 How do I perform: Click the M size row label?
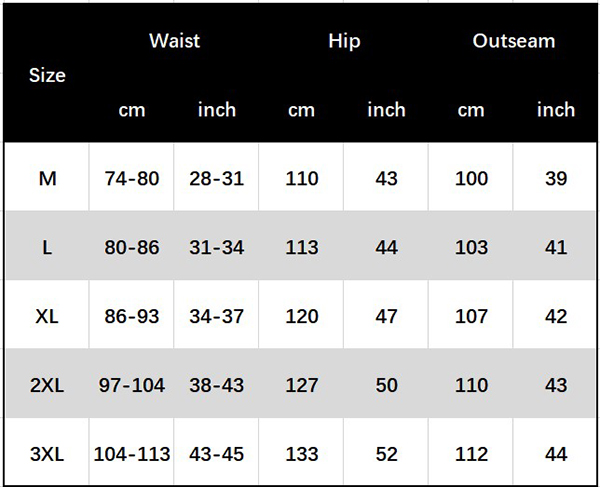tap(47, 179)
